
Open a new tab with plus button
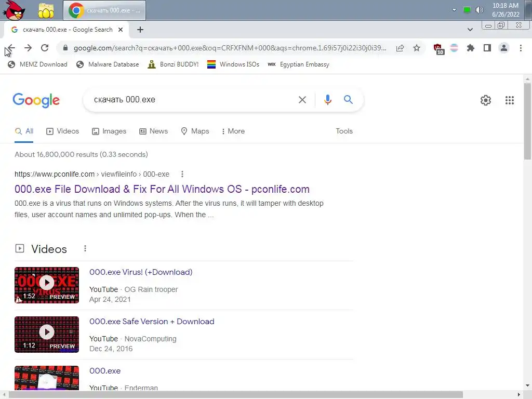coord(140,30)
